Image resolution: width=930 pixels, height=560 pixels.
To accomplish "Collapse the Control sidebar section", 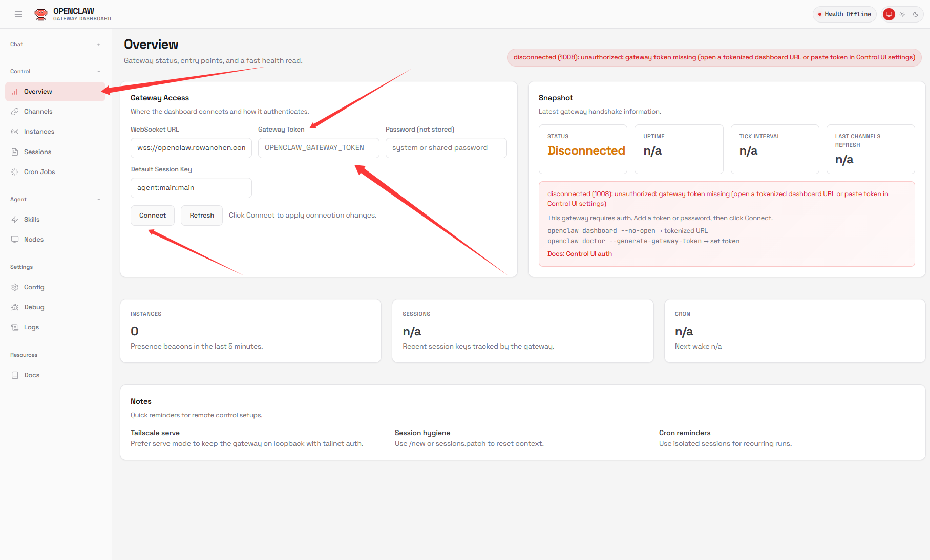I will (x=98, y=72).
